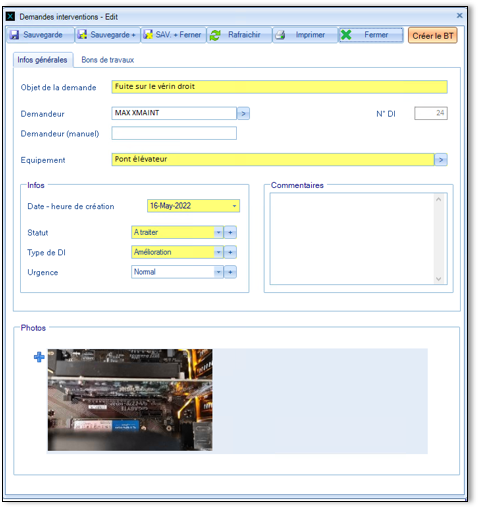478x508 pixels.
Task: Click the X application icon in title bar
Action: (x=11, y=16)
